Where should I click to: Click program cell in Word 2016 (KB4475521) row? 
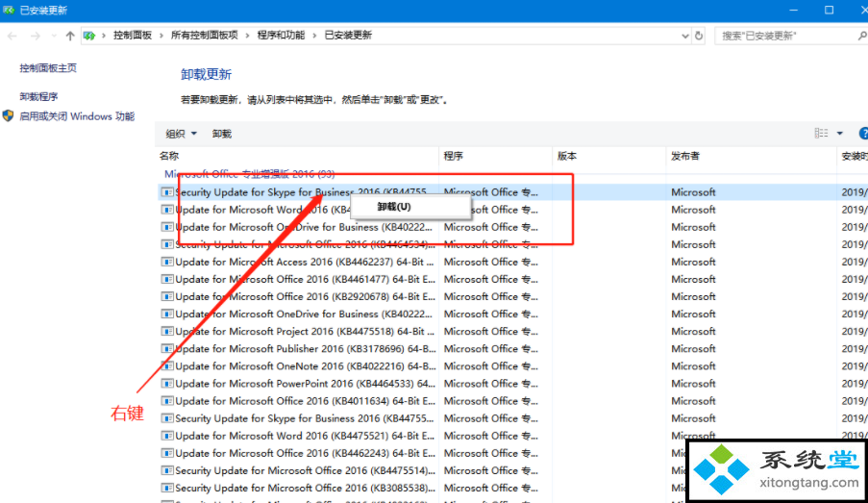(x=490, y=436)
